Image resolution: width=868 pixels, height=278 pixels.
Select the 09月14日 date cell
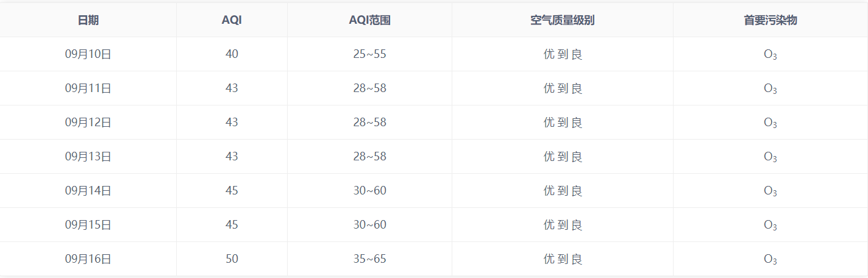[88, 191]
